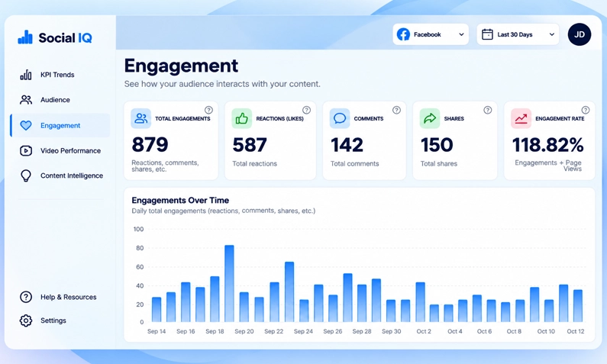
Task: Click the Facebook logo icon
Action: coord(403,34)
